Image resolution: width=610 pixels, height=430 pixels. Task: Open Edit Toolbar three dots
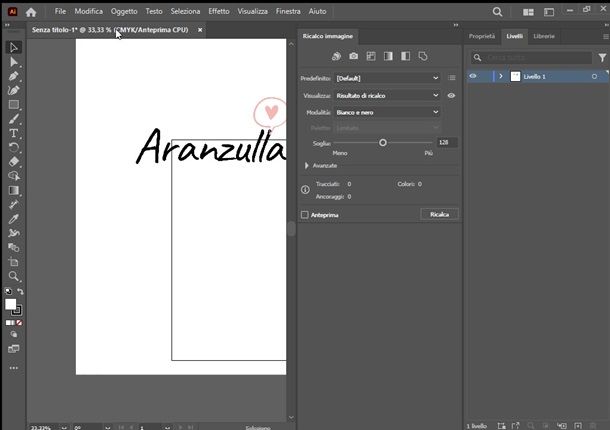(x=14, y=368)
